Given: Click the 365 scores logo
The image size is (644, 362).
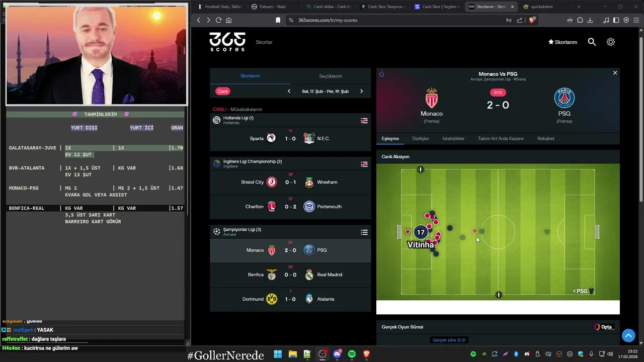Looking at the screenshot, I should pos(227,42).
